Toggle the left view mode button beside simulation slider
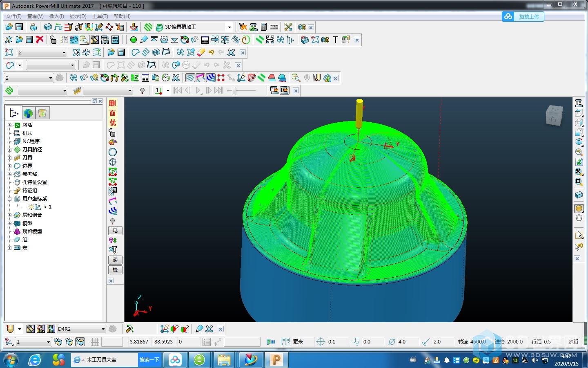 pos(274,90)
